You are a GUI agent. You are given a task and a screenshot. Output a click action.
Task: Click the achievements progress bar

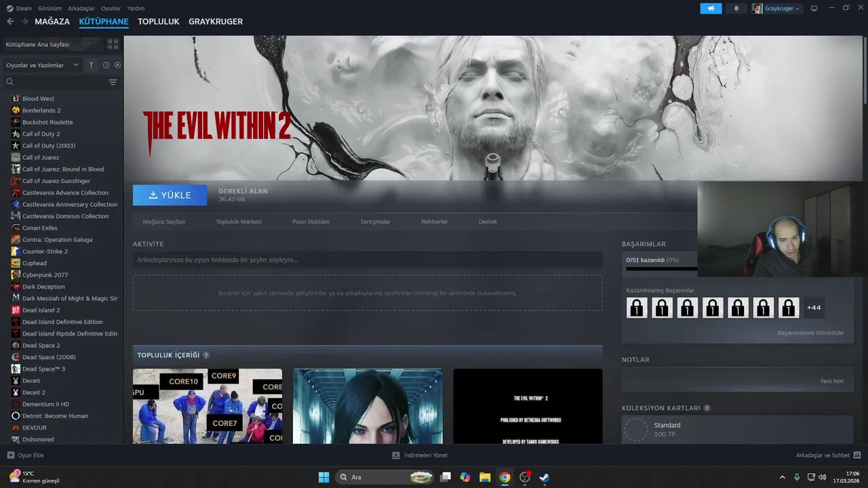coord(661,268)
